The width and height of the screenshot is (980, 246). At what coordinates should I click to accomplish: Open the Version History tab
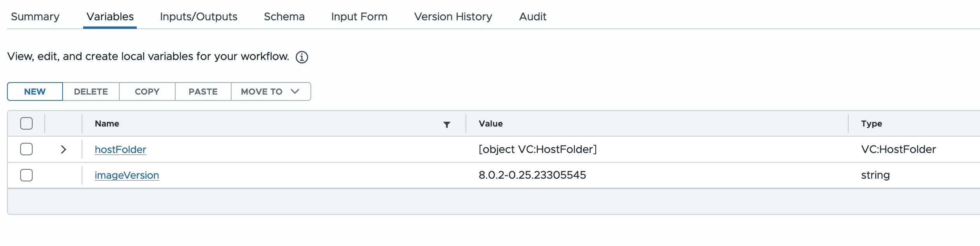pyautogui.click(x=453, y=17)
